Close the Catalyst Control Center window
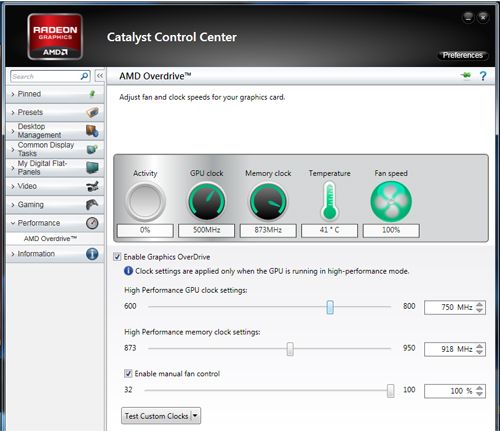 click(x=483, y=17)
